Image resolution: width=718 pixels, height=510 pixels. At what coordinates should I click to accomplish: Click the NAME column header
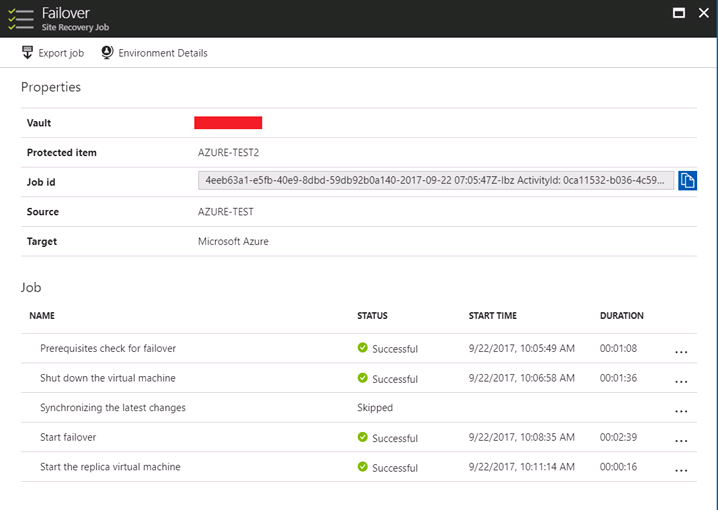[42, 315]
